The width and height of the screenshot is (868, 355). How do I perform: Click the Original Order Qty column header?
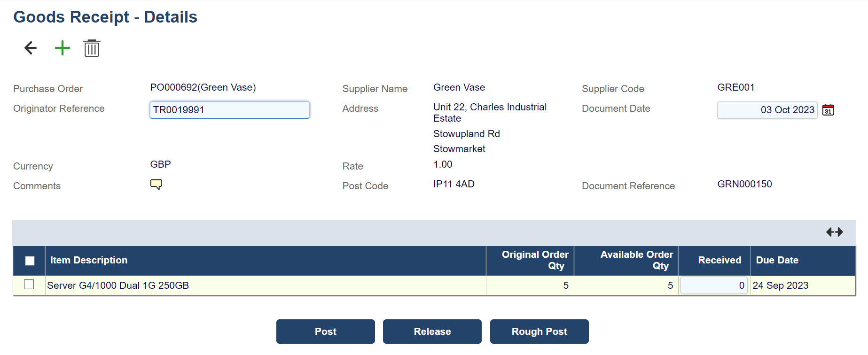(535, 260)
